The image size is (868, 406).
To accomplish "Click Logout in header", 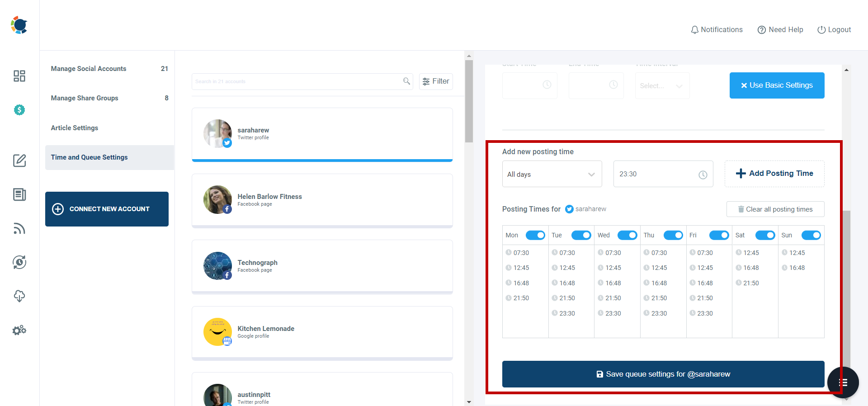I will [x=834, y=29].
